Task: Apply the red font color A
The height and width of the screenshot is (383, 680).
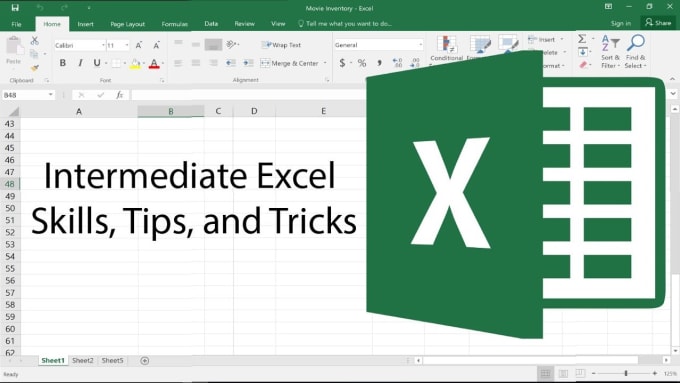Action: pos(154,64)
